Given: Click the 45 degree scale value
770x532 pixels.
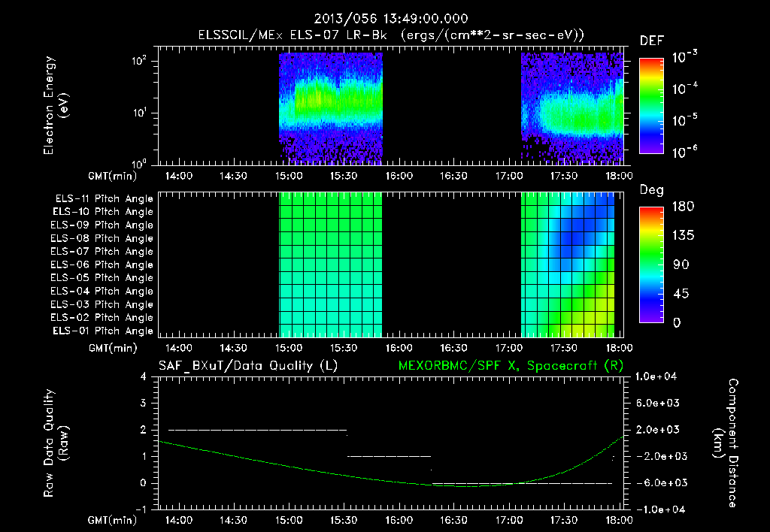Looking at the screenshot, I should [x=680, y=294].
